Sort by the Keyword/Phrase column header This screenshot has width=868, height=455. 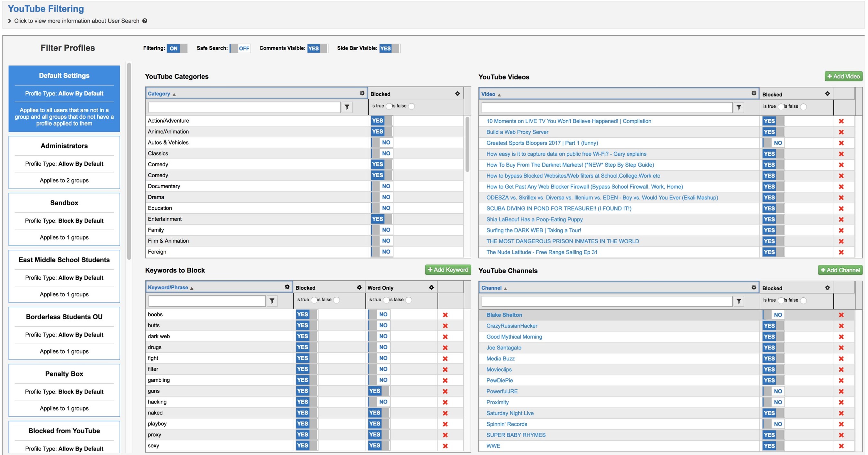pos(168,287)
